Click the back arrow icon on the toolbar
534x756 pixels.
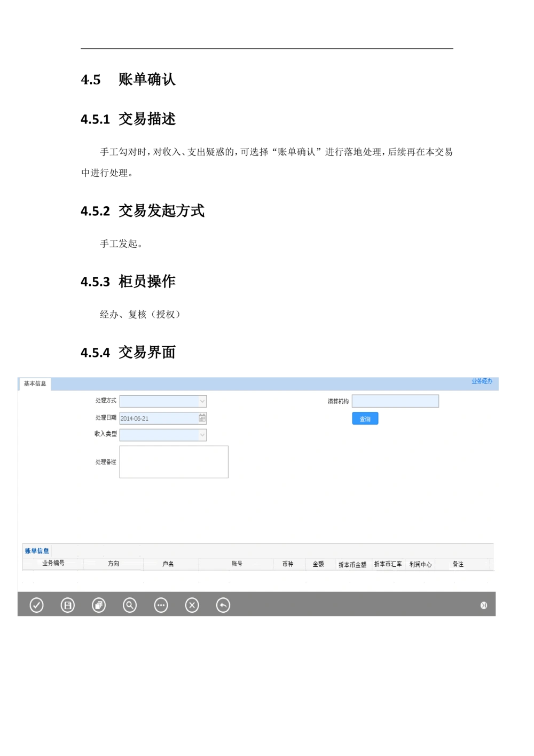(x=223, y=605)
